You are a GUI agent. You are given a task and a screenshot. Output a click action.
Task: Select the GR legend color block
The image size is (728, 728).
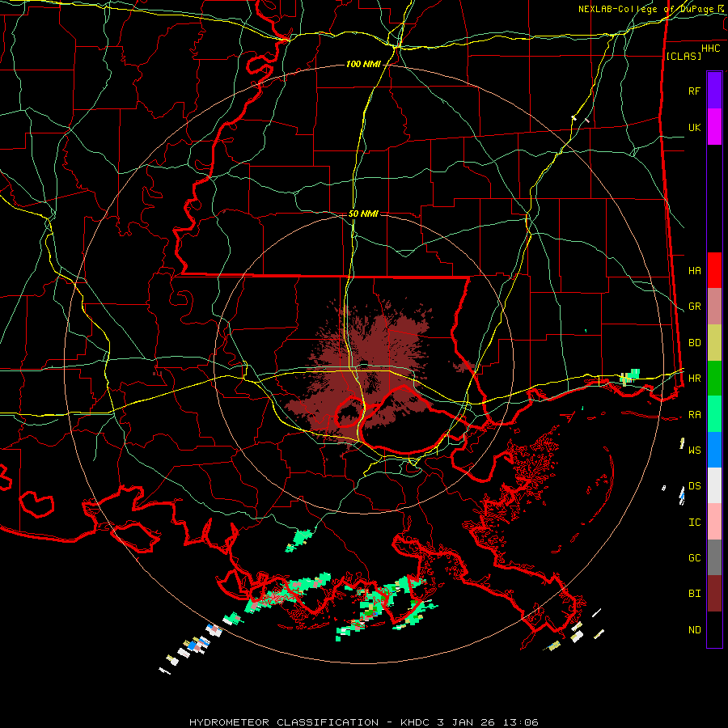click(714, 306)
